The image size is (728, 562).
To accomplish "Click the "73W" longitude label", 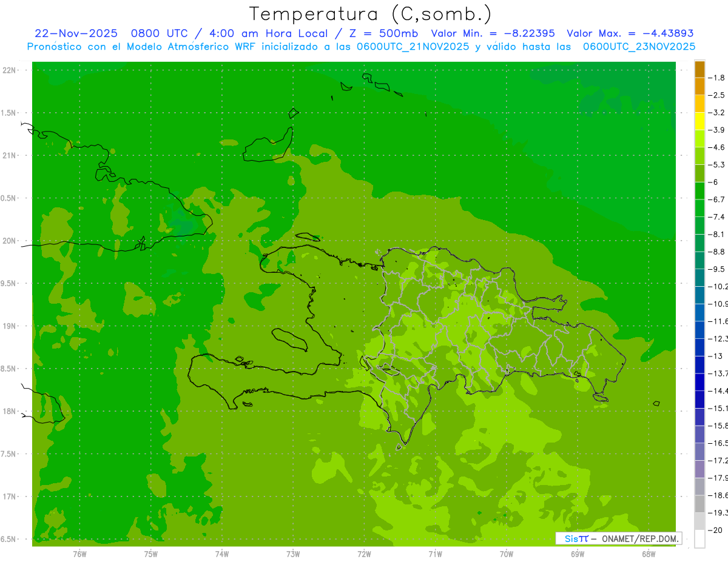I will (x=293, y=554).
